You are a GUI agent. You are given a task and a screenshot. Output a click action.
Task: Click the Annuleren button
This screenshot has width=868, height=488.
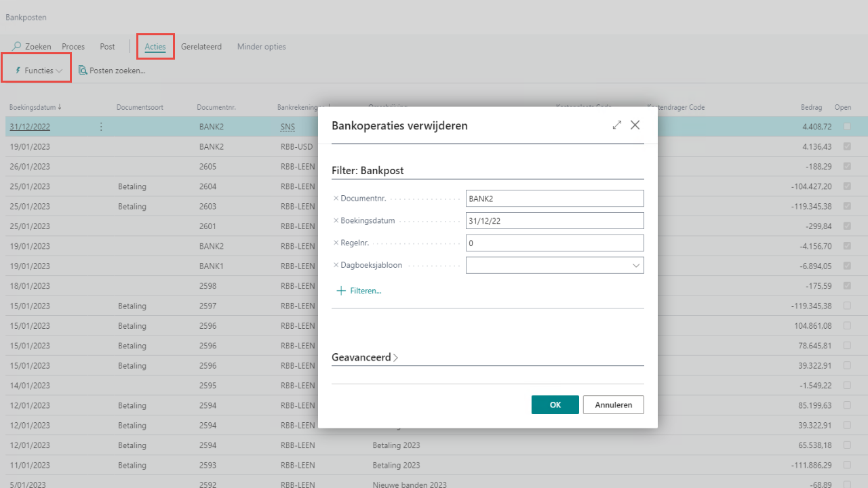[613, 405]
